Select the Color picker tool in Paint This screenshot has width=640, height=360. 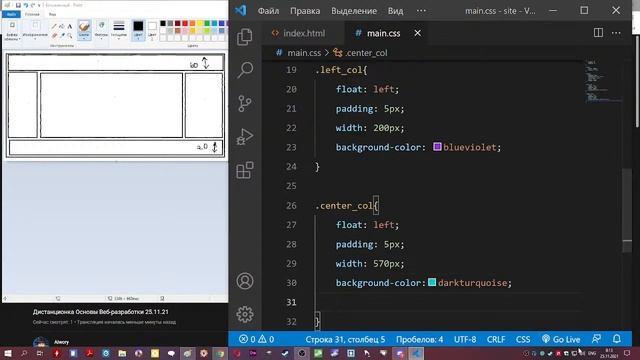click(62, 36)
